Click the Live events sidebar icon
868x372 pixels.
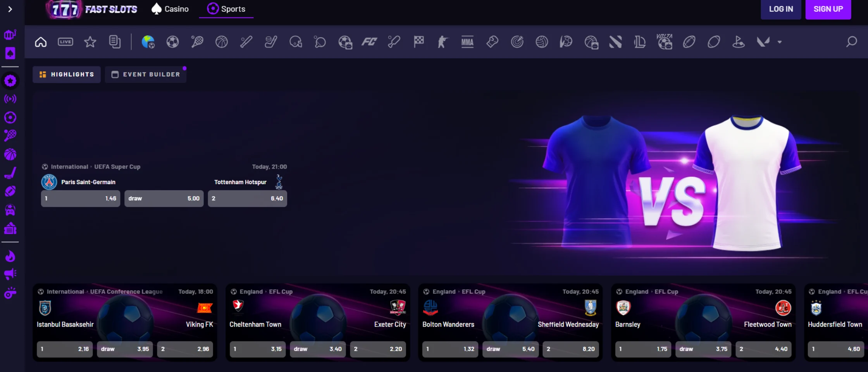point(10,98)
